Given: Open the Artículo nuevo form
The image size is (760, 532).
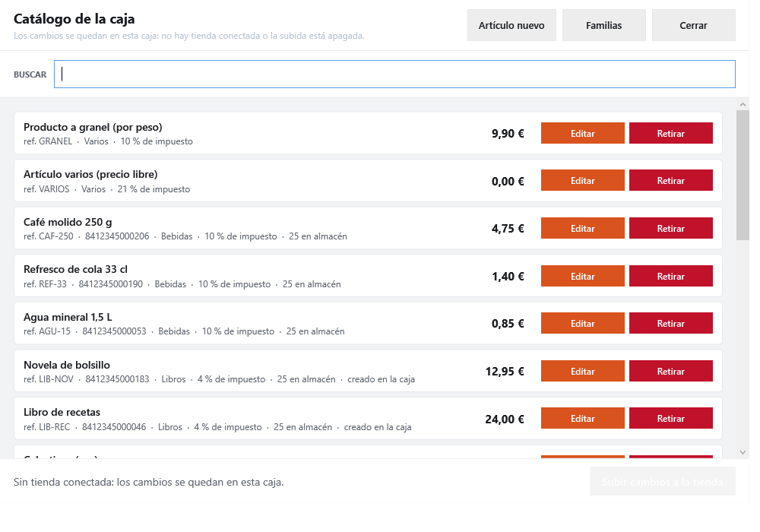Looking at the screenshot, I should pos(511,25).
